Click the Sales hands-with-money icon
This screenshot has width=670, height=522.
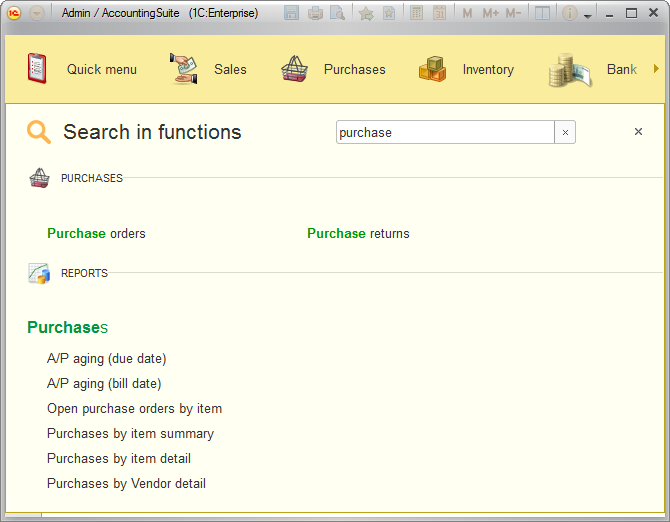point(184,68)
